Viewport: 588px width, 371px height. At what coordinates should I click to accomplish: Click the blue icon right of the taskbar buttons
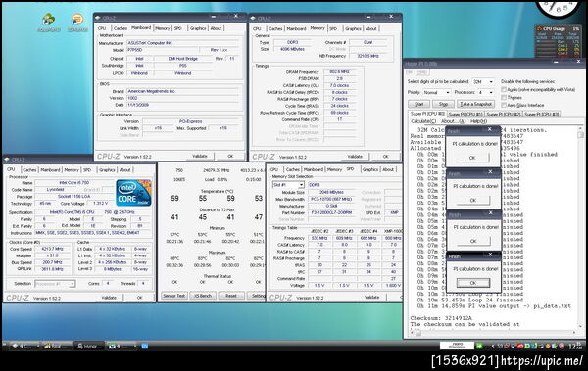tap(145, 346)
